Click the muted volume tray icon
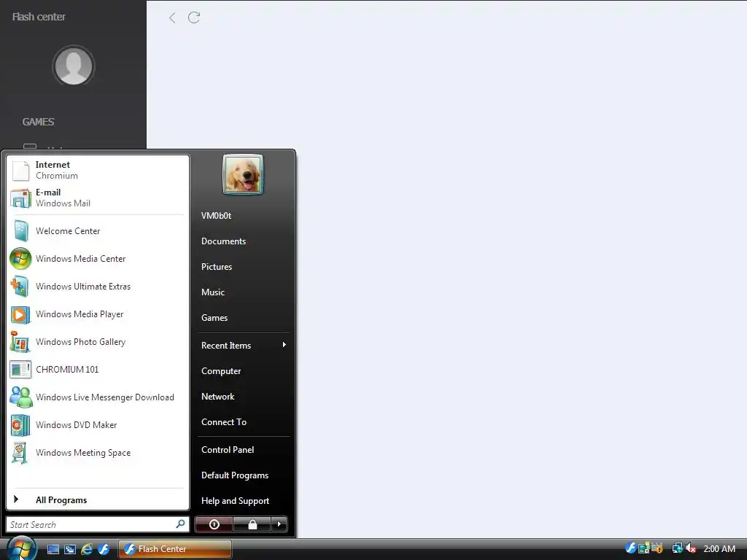Screen dimensions: 747x560 (x=691, y=548)
